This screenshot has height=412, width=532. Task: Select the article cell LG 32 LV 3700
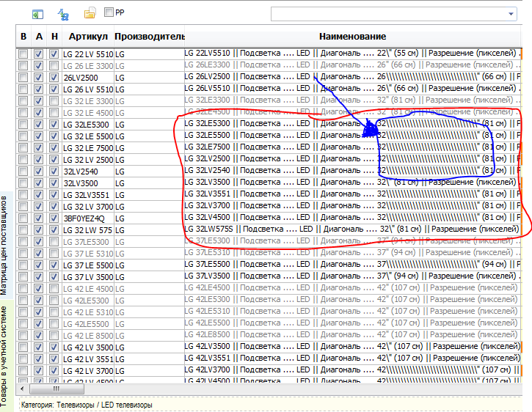(88, 207)
